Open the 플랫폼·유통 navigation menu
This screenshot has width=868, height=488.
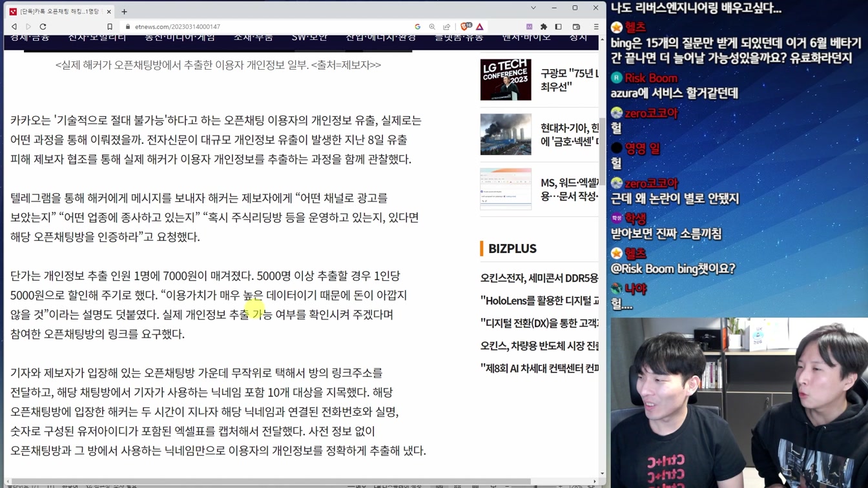459,37
